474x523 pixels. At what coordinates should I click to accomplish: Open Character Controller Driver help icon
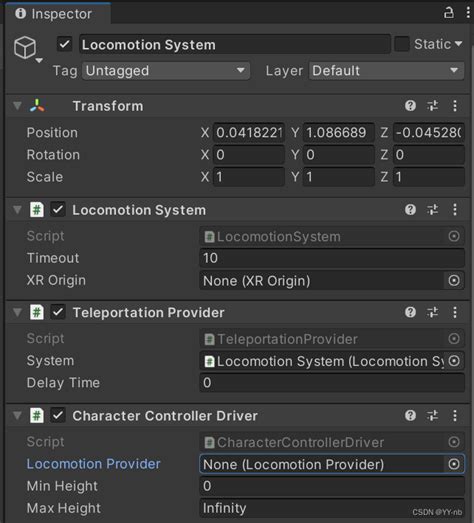410,416
